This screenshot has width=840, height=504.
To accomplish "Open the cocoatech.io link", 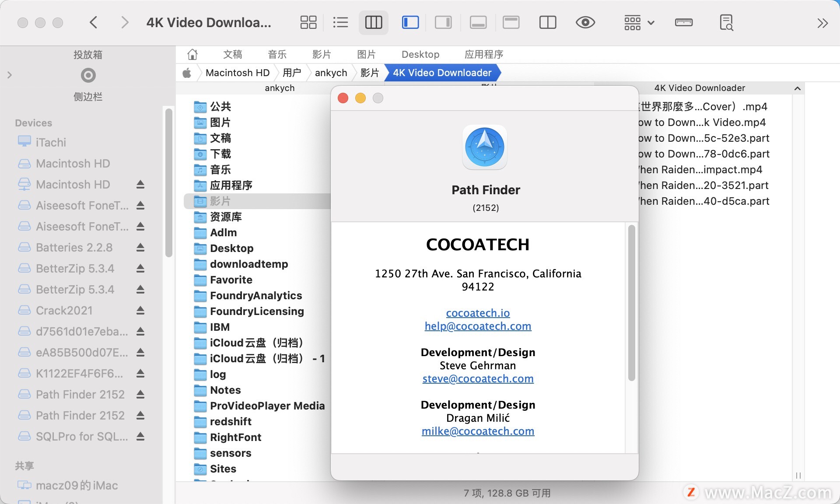I will coord(478,313).
